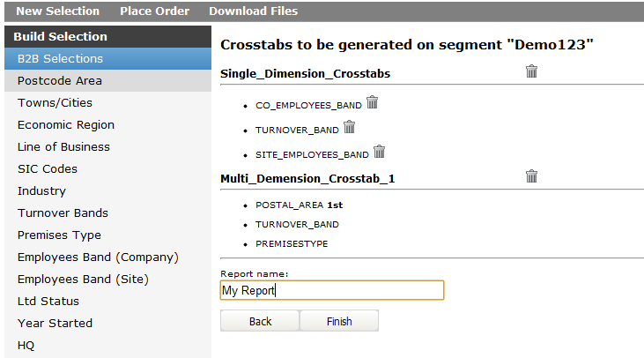The width and height of the screenshot is (644, 358).
Task: Go to Towns/Cities in sidebar
Action: [55, 103]
